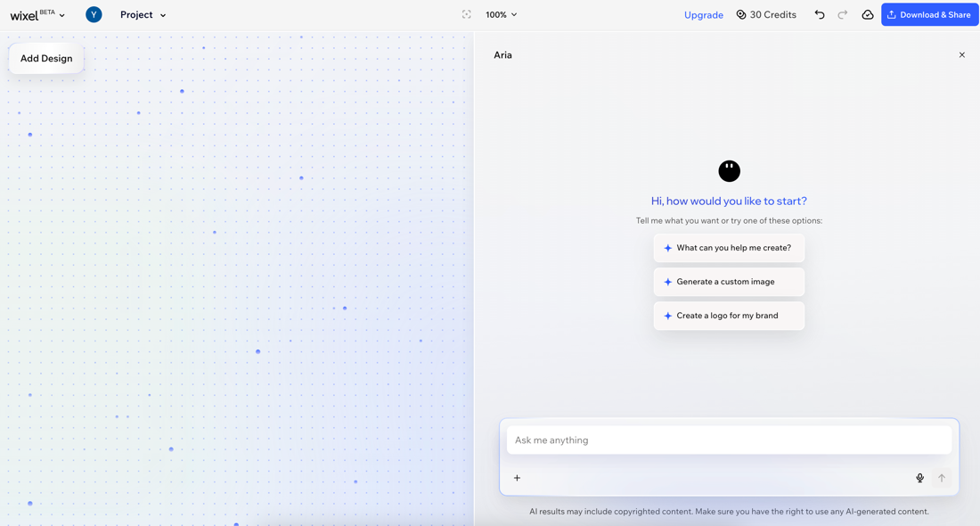Undo the last action

820,14
